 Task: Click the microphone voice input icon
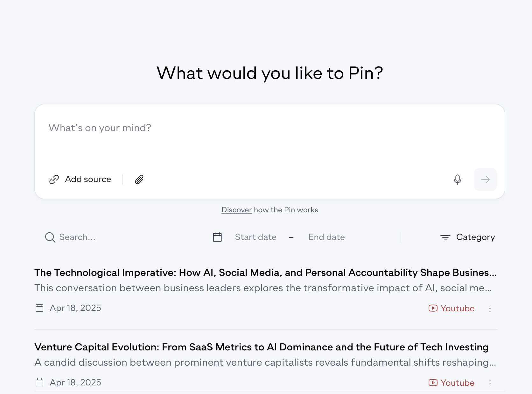[x=457, y=179]
